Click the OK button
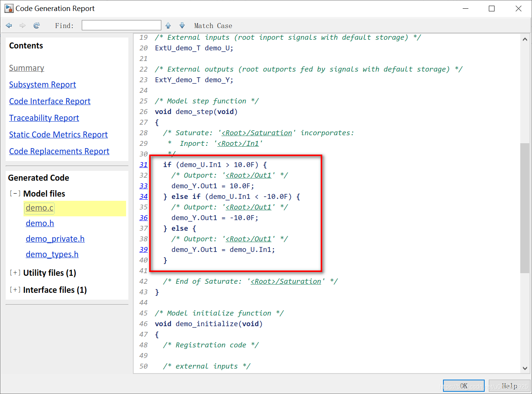The width and height of the screenshot is (532, 394). point(464,386)
